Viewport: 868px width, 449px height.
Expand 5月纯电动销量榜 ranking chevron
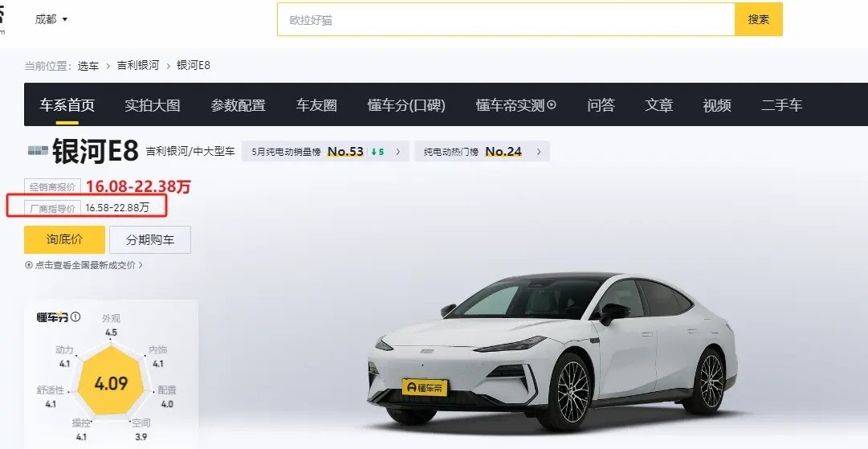pos(398,152)
